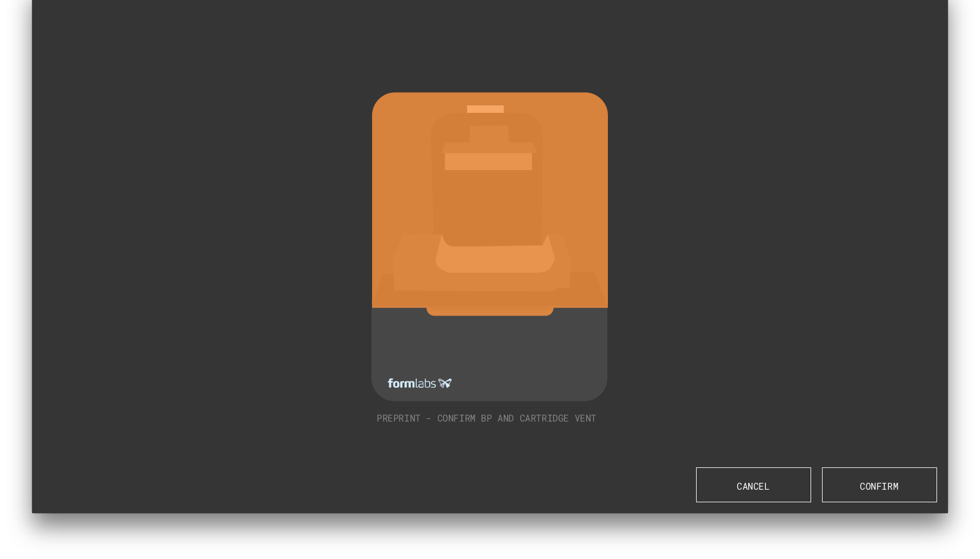Click the printer illustration card
The image size is (980, 559).
489,246
